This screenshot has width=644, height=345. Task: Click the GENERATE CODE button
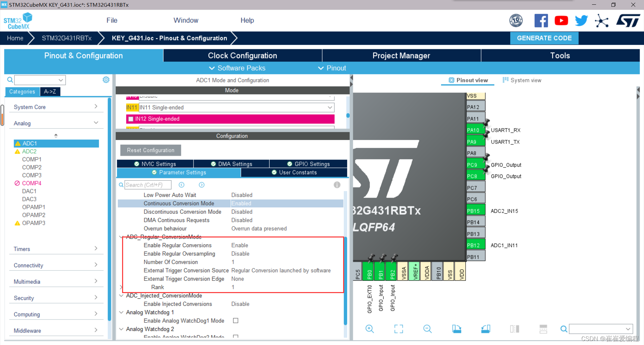544,38
